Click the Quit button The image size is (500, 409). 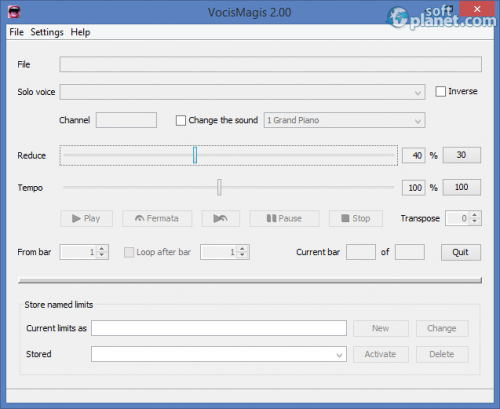[461, 252]
